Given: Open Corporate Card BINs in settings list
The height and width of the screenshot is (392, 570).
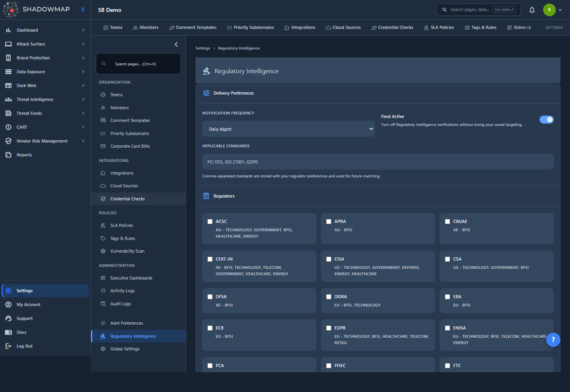Looking at the screenshot, I should click(138, 146).
